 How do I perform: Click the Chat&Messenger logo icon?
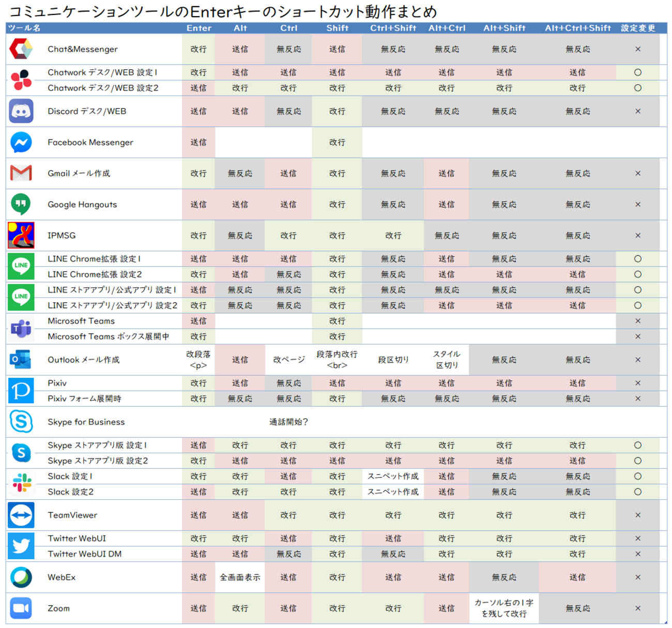(x=21, y=49)
